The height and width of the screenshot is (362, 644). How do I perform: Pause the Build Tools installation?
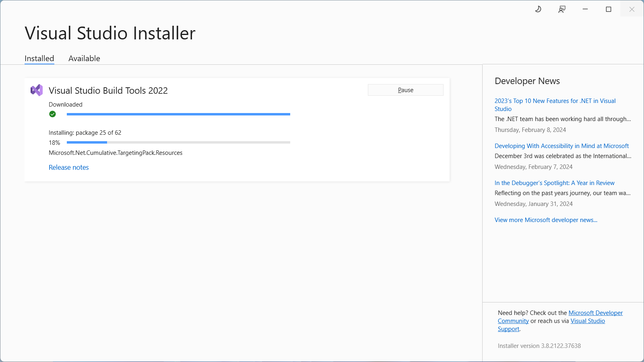(405, 90)
